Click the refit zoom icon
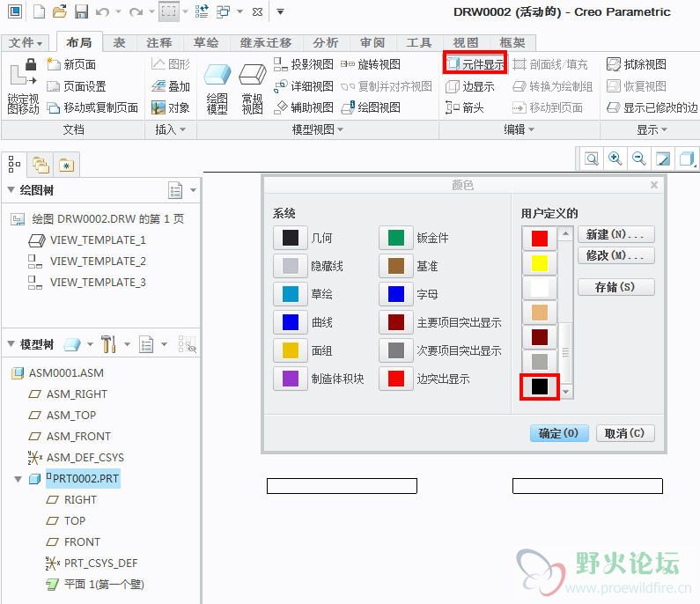 click(592, 158)
